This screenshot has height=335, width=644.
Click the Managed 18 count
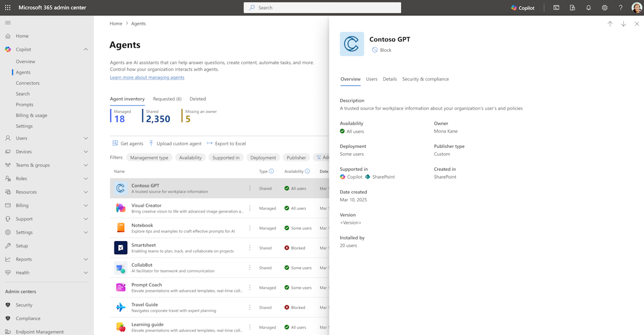pos(122,116)
